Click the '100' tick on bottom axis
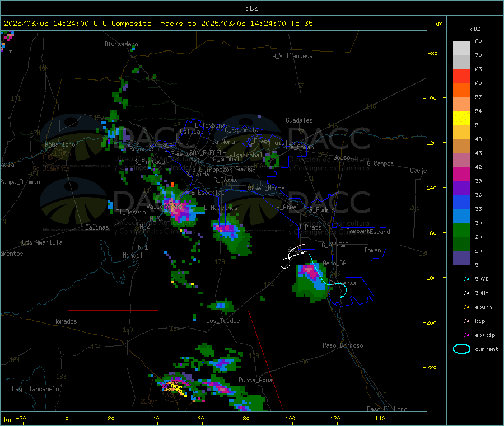The image size is (504, 426). pyautogui.click(x=290, y=418)
